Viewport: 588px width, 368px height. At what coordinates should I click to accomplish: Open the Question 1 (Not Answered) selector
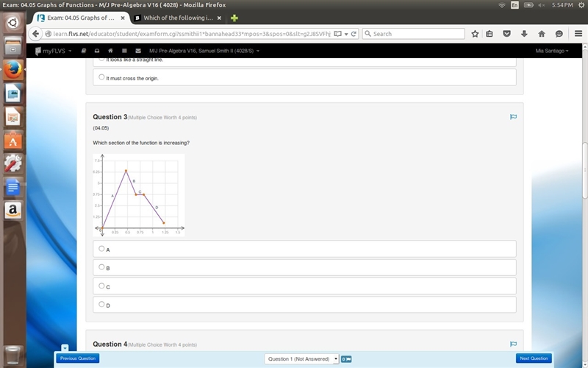[x=301, y=359]
